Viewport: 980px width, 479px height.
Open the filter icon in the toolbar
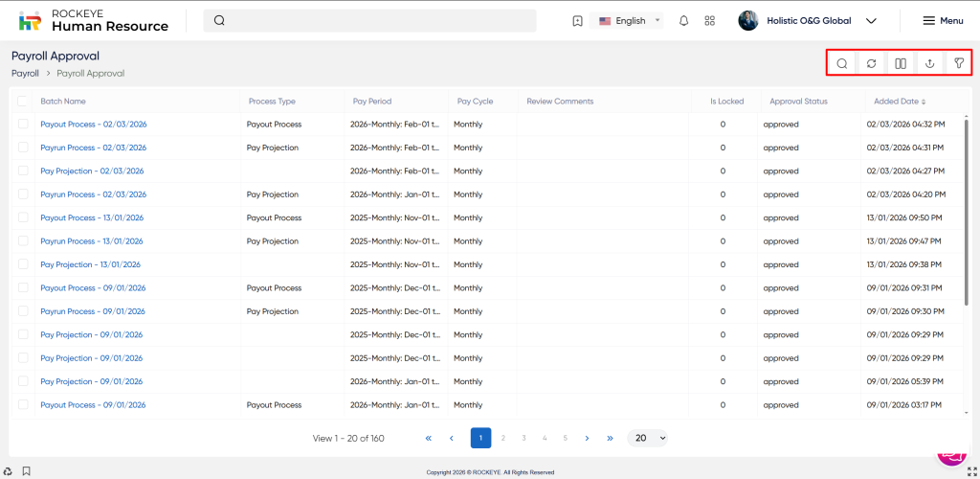coord(958,63)
